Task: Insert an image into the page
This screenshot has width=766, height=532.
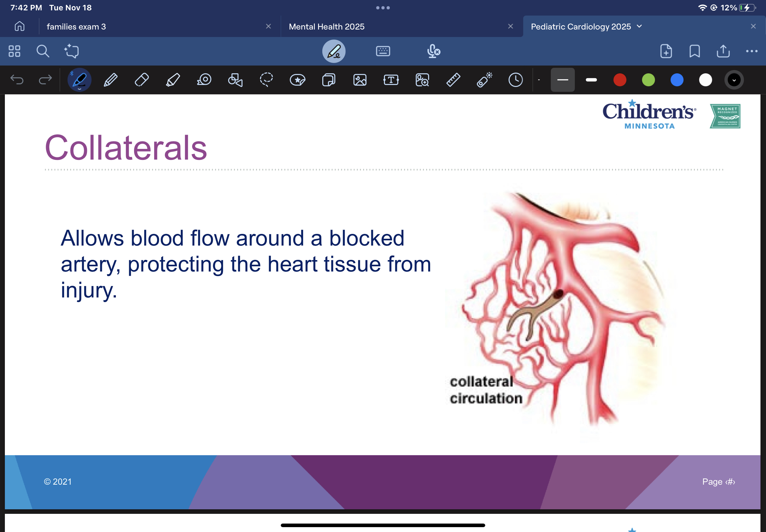Action: (x=359, y=80)
